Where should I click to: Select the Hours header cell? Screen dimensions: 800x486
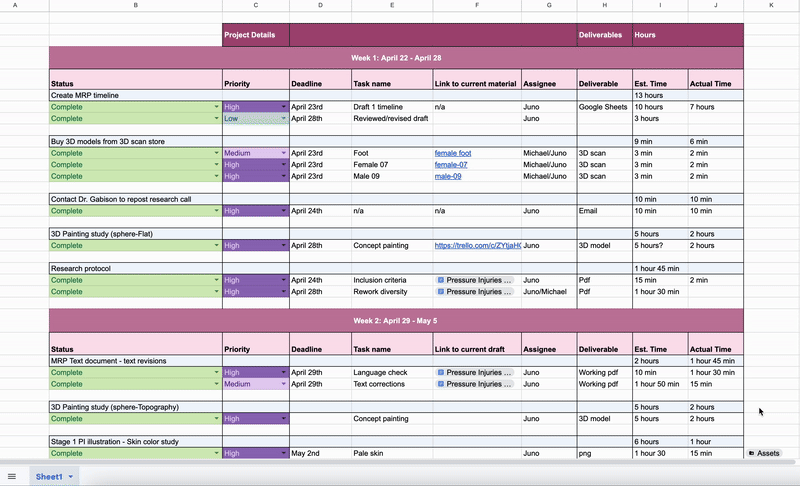point(688,35)
